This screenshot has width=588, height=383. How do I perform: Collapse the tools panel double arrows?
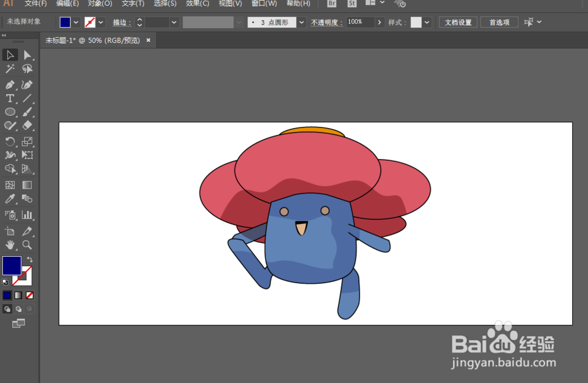[x=4, y=35]
